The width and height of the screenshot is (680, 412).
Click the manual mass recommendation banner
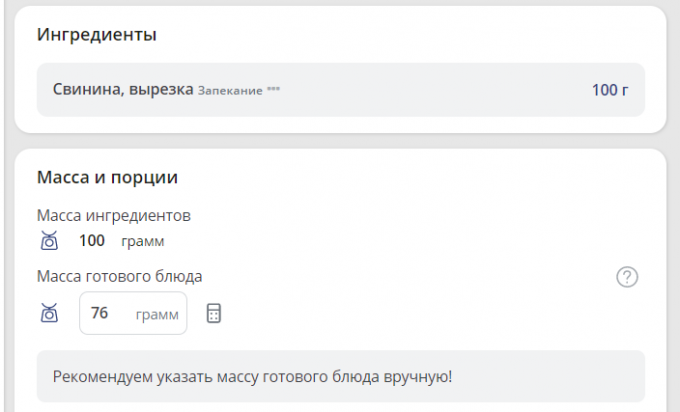[x=340, y=376]
